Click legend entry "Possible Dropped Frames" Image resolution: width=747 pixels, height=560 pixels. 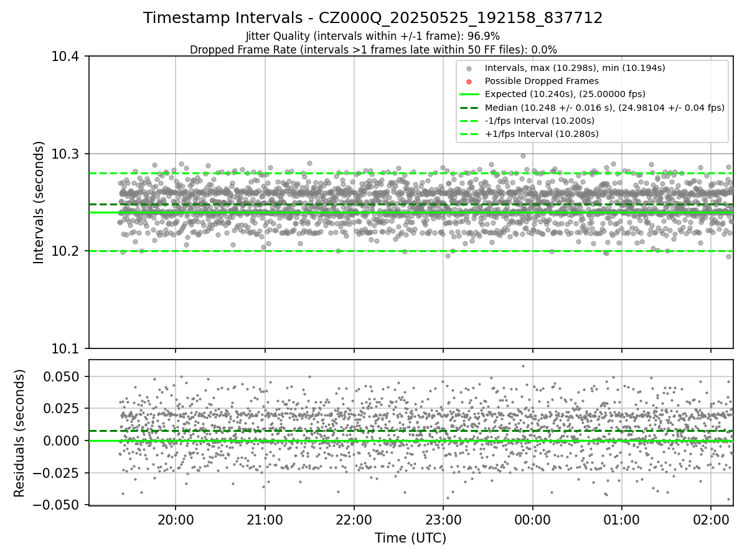pyautogui.click(x=542, y=81)
